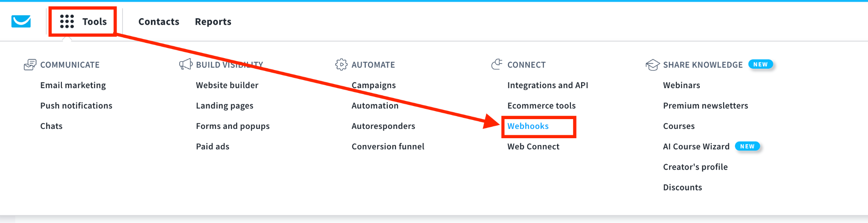Image resolution: width=868 pixels, height=223 pixels.
Task: Open the Reports menu
Action: (x=213, y=22)
